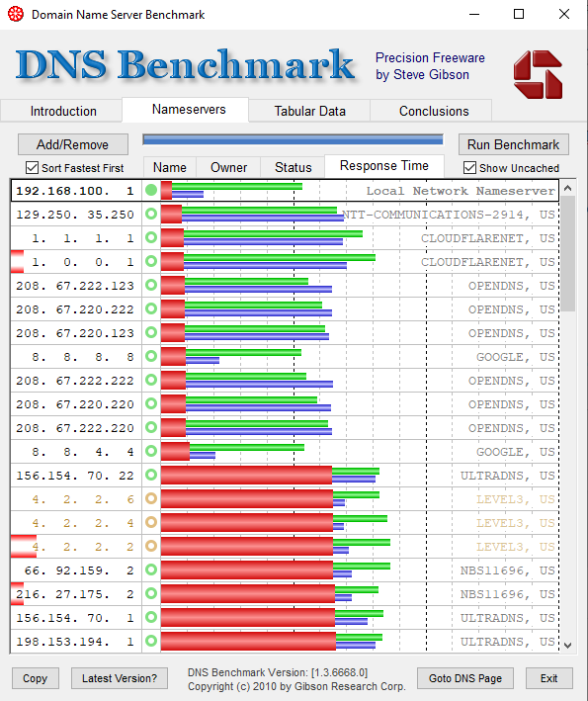Click scrollbar down arrow of server list

[568, 645]
